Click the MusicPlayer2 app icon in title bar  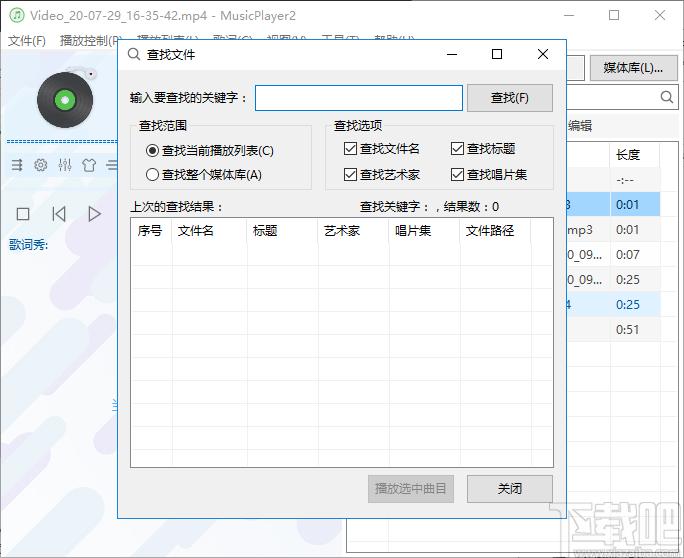pos(17,15)
